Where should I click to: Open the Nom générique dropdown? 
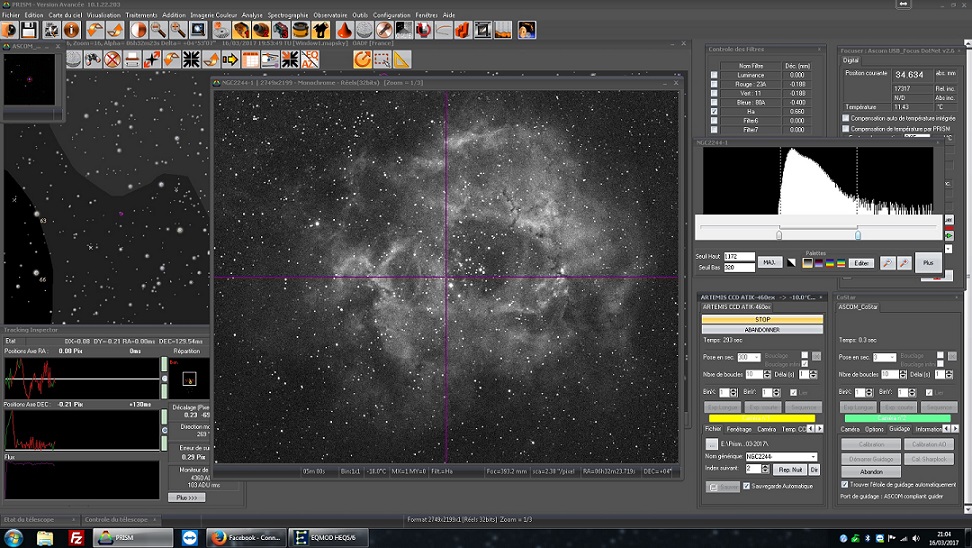[x=813, y=457]
